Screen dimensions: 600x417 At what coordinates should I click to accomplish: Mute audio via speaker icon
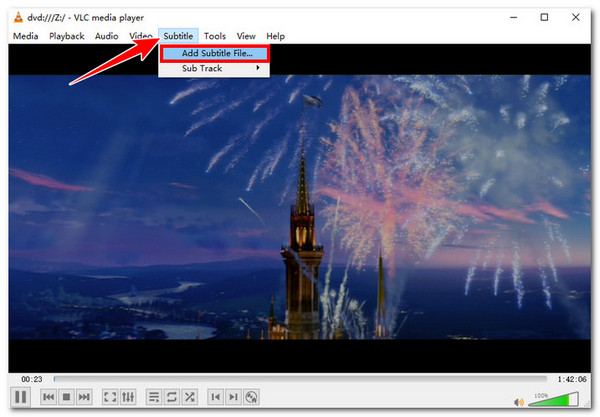[519, 402]
